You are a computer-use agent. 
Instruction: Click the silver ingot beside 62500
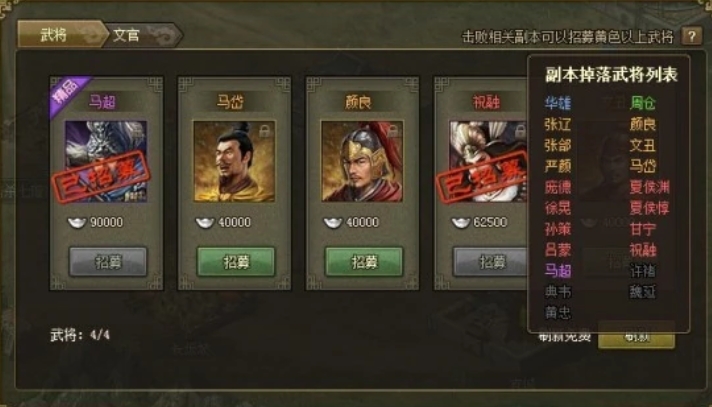pos(461,223)
